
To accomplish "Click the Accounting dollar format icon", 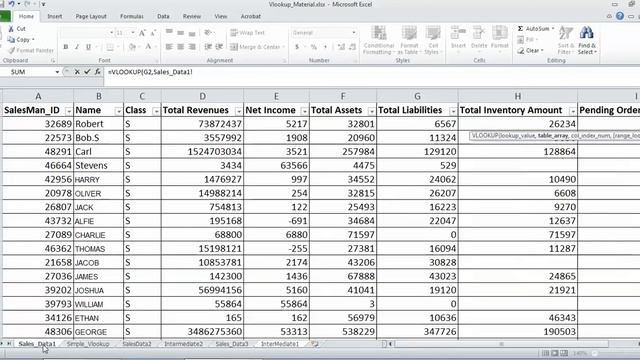I will coord(297,47).
